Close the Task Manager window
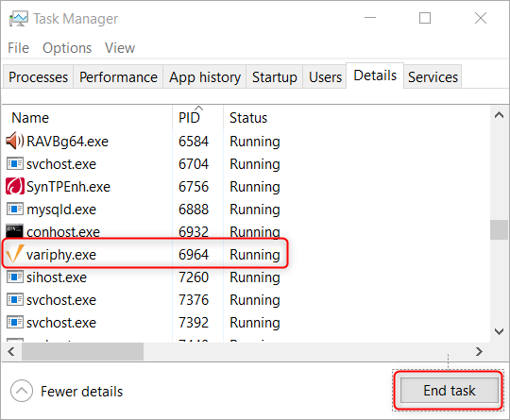Screen dimensions: 510x420 click(x=481, y=18)
